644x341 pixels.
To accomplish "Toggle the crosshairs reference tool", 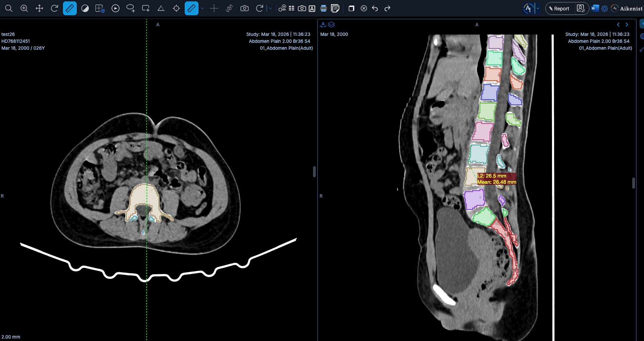I will [x=214, y=8].
